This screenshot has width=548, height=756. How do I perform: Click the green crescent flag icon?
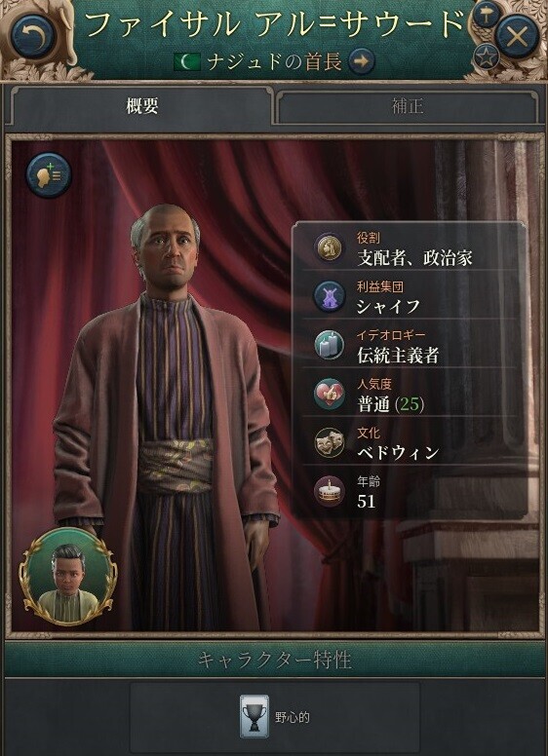tap(187, 61)
